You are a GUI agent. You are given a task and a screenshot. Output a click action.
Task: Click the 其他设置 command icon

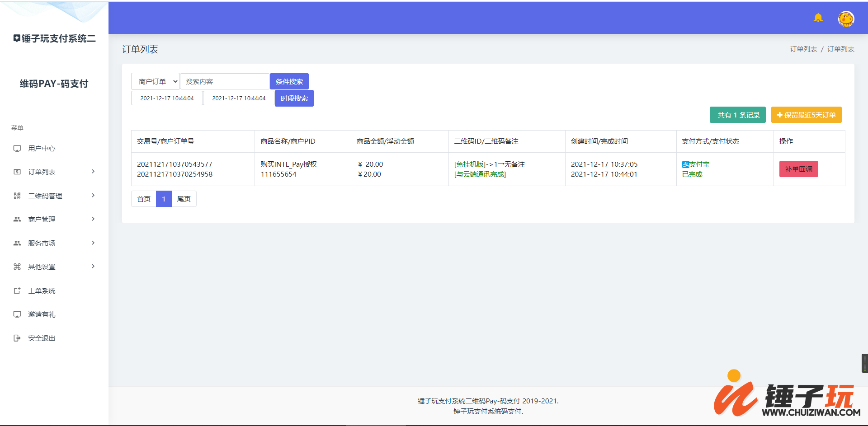(17, 267)
